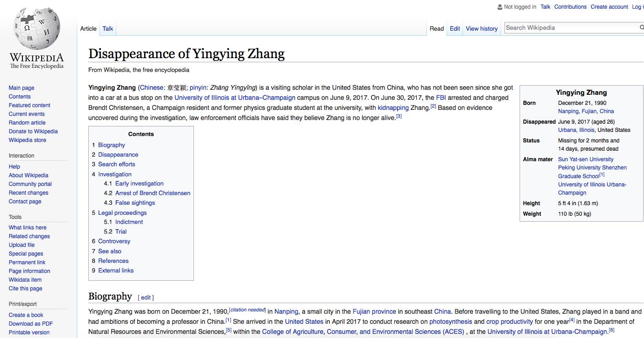Viewport: 644px width, 338px height.
Task: Open Create a book link
Action: [x=26, y=315]
